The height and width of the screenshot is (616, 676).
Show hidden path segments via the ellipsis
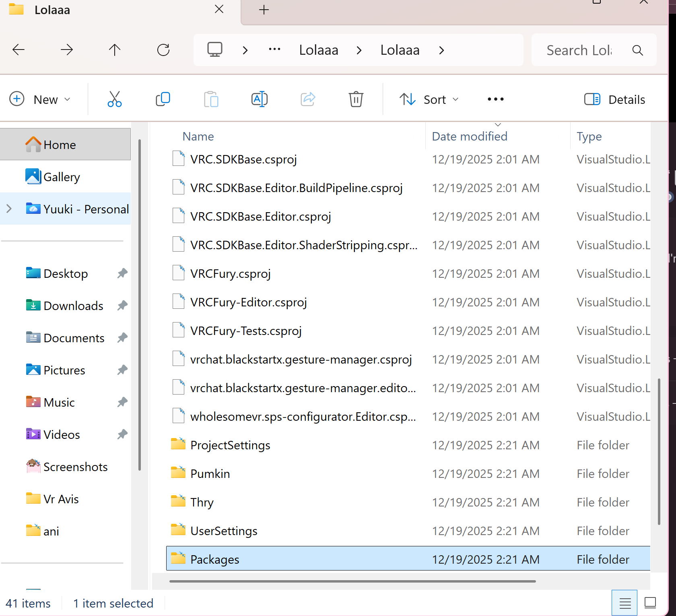274,50
